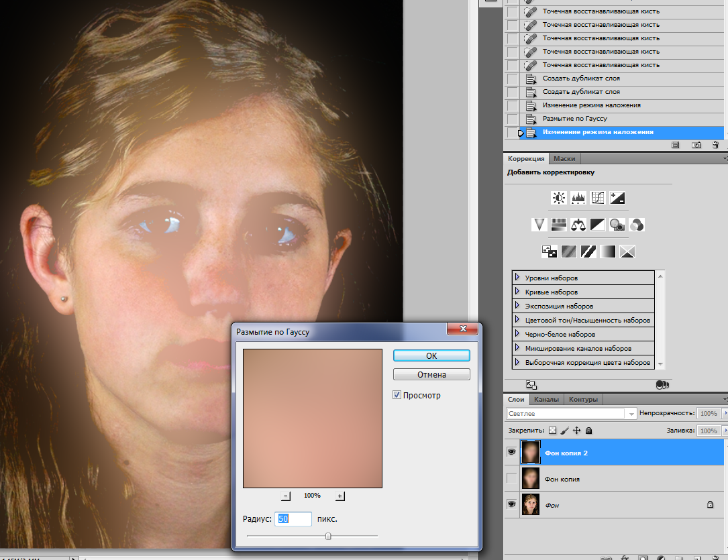This screenshot has height=560, width=728.
Task: Add an Invert adjustment layer
Action: [x=550, y=251]
